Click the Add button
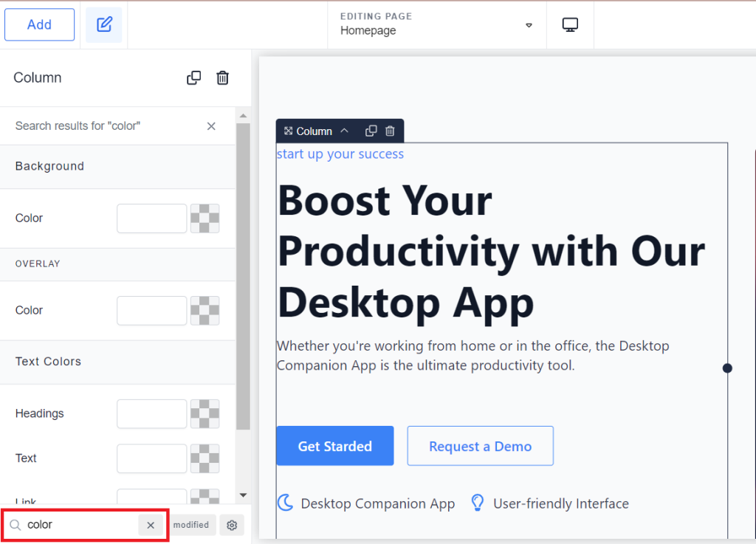 [x=40, y=24]
